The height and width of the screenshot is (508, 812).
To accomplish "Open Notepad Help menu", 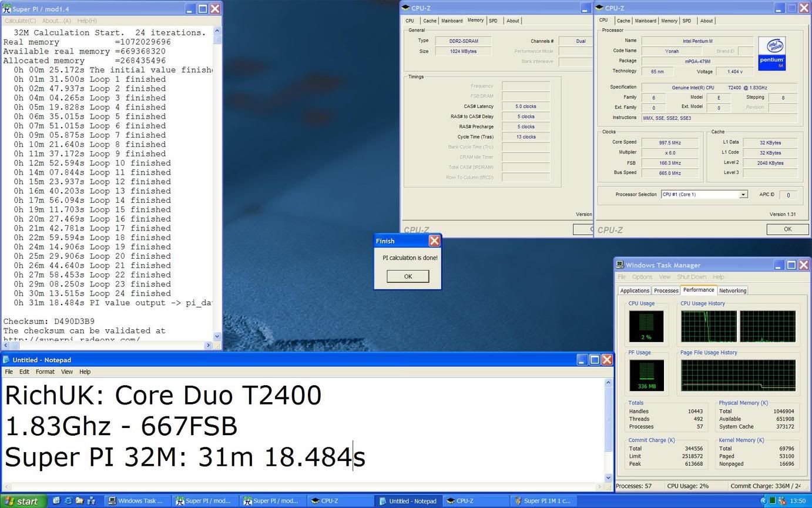I will point(85,372).
